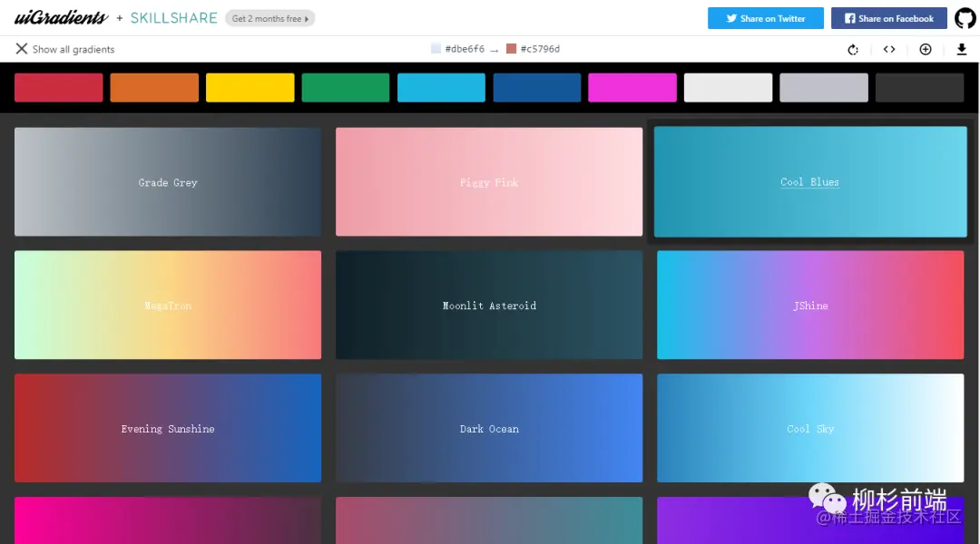
Task: Open the get CSS code icon
Action: [888, 49]
